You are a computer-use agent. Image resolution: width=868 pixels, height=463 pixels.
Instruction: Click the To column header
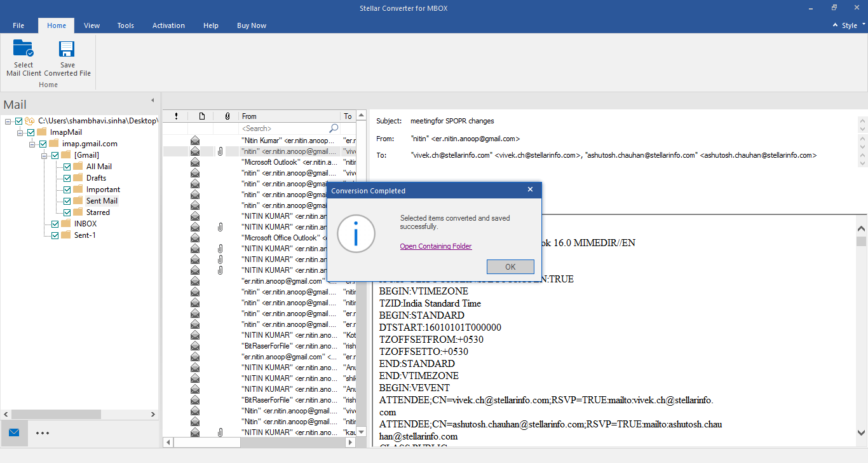click(x=348, y=116)
